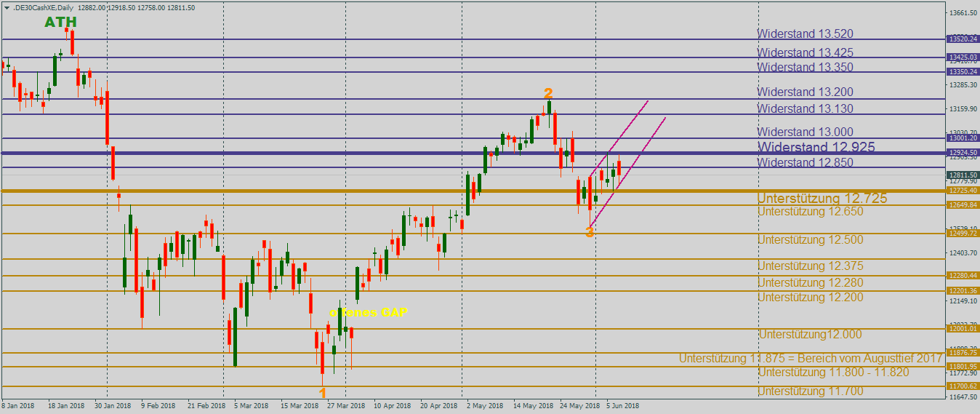The image size is (980, 414).
Task: Click the yellow 'offenes GAP' annotation
Action: coord(369,311)
